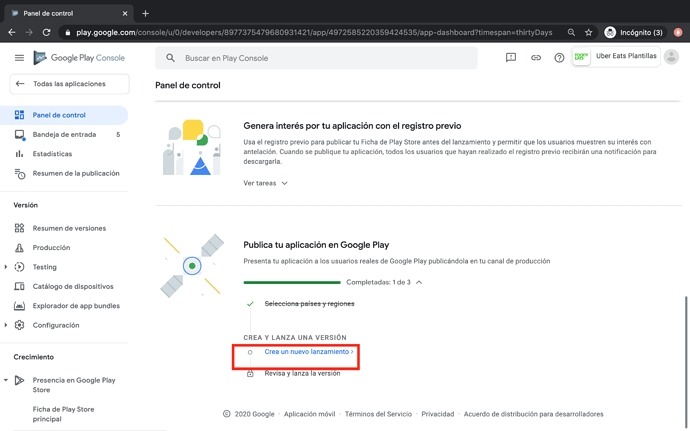Reload the page with browser refresh icon
Screen dimensions: 690x431
[46, 32]
